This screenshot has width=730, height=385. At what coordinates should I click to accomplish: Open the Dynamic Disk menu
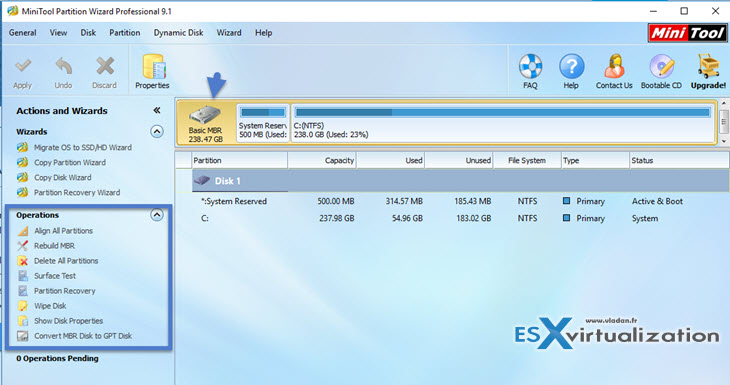(x=178, y=33)
